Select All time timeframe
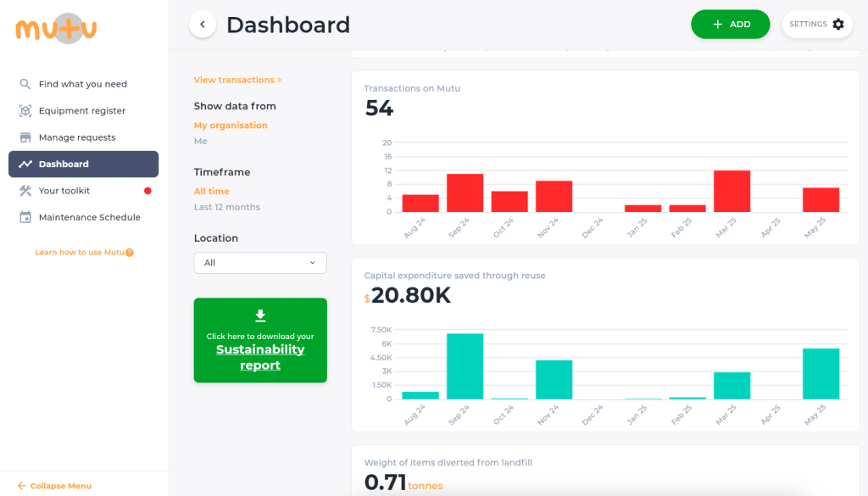The image size is (868, 496). tap(211, 191)
